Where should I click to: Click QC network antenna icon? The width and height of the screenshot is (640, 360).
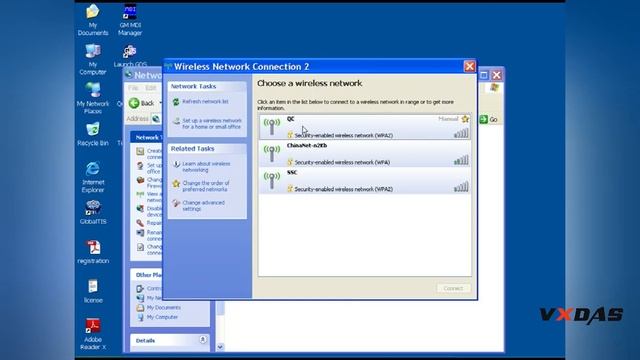coord(272,127)
